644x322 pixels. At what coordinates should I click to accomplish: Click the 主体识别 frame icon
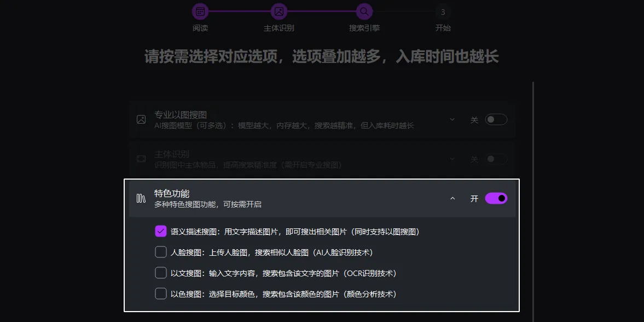(141, 158)
